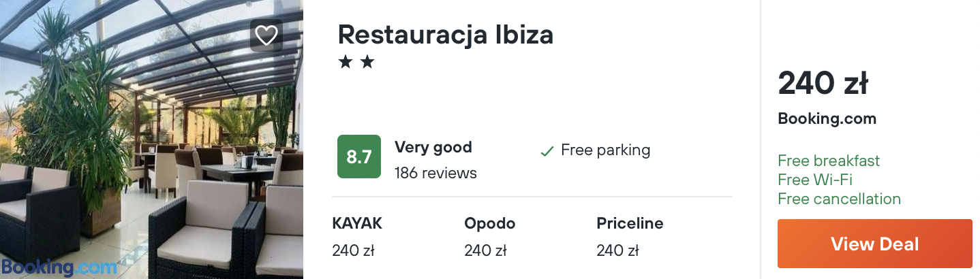Click the green 8.7 rating badge

[359, 157]
